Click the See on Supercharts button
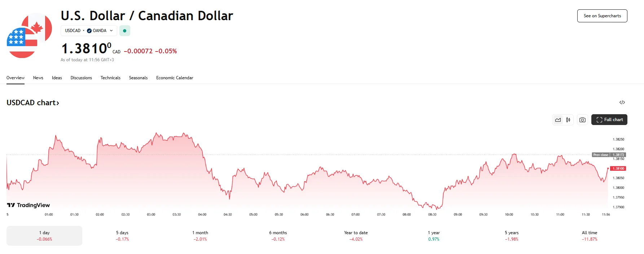 tap(602, 16)
